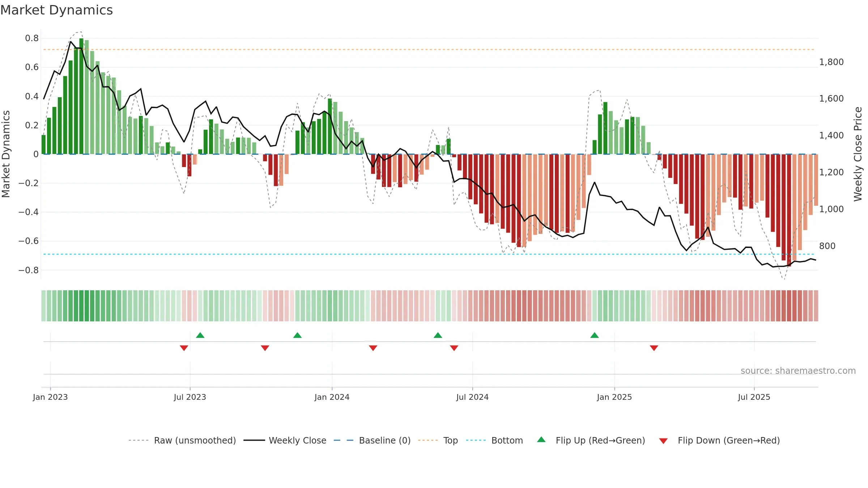The image size is (868, 488).
Task: Click the Jul 2023 axis label
Action: point(190,397)
